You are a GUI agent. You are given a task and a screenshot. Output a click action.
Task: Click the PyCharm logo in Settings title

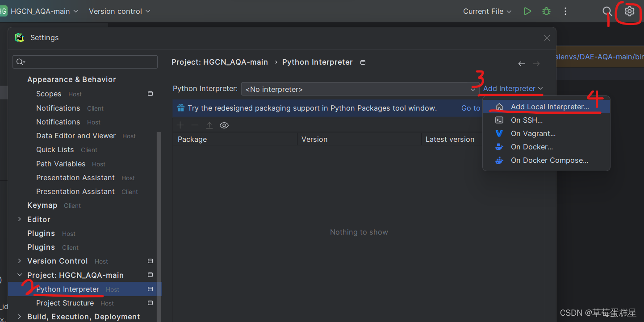coord(19,37)
